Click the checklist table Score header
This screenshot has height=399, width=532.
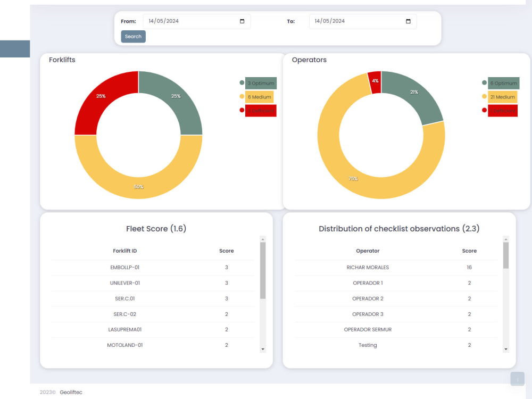[x=469, y=251]
